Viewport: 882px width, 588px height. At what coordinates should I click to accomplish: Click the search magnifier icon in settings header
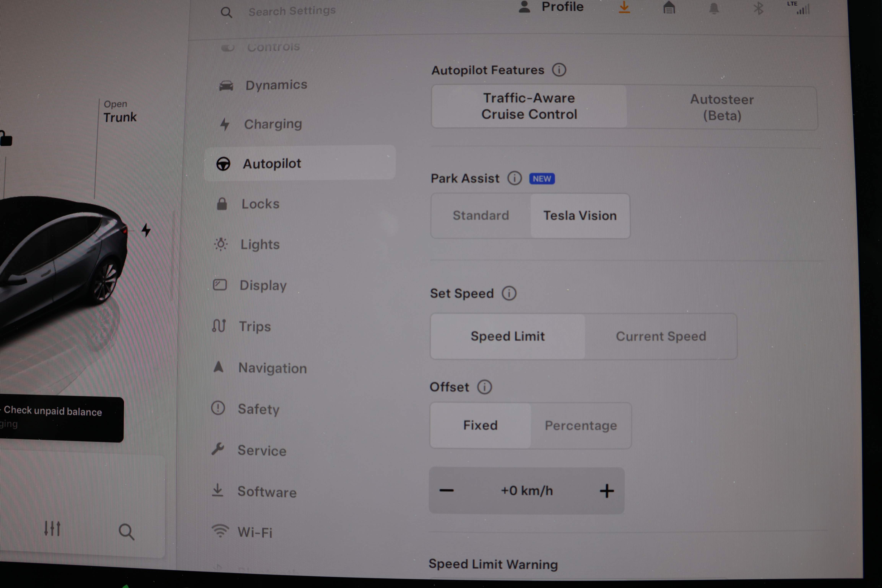226,13
